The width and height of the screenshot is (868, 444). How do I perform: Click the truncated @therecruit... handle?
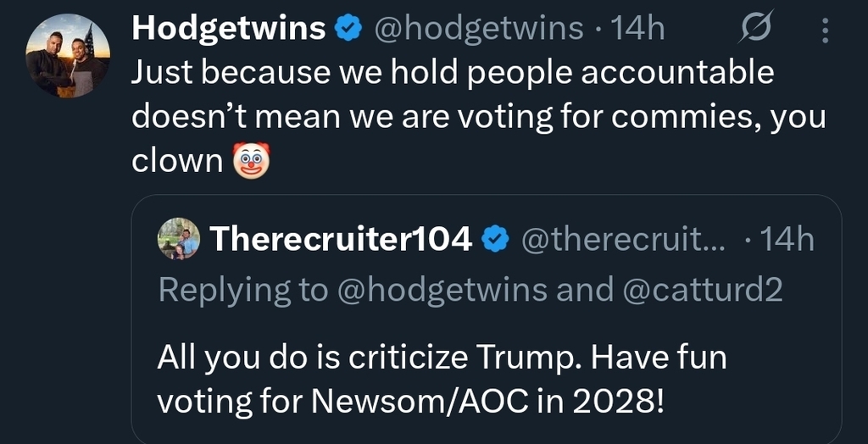click(622, 241)
